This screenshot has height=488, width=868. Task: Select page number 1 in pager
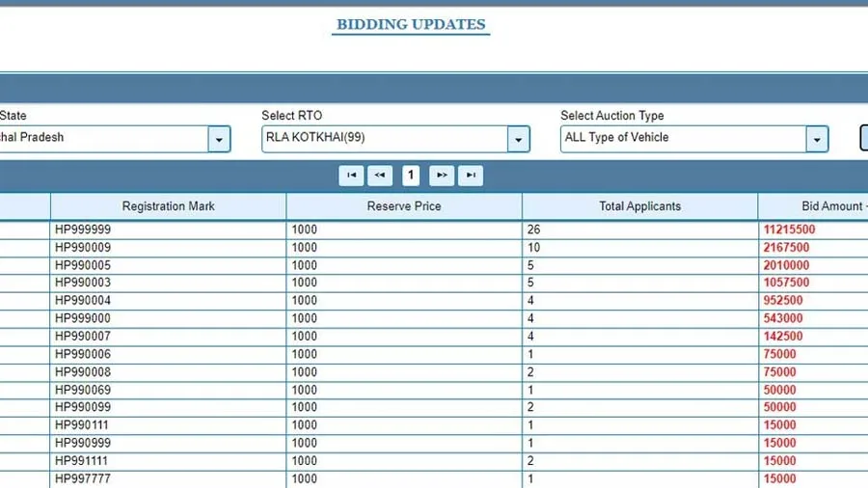coord(411,176)
